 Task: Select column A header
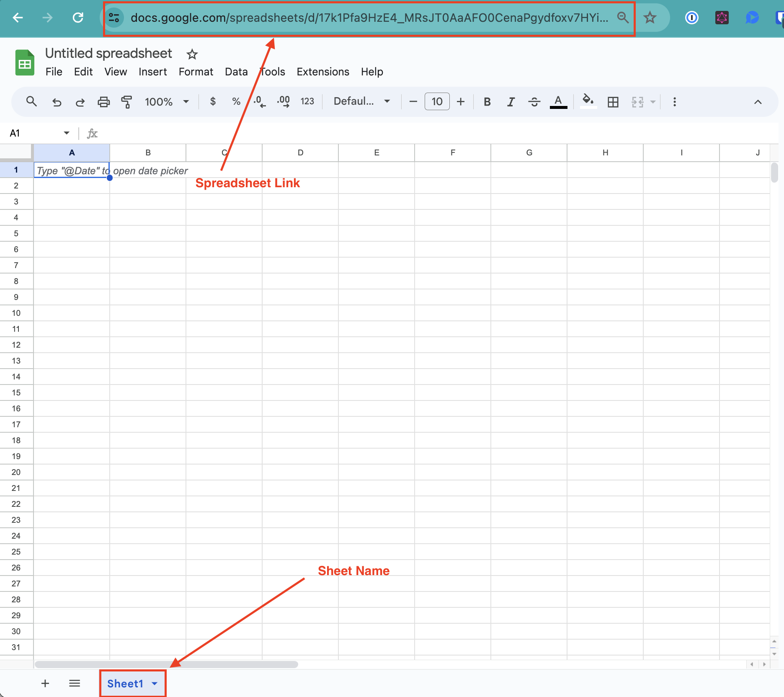72,153
